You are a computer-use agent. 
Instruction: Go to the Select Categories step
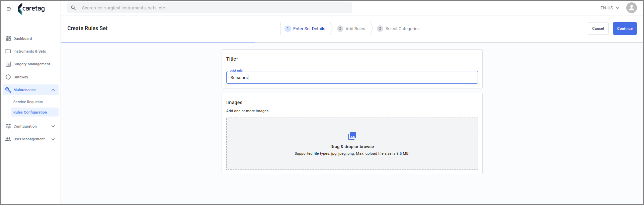point(398,28)
